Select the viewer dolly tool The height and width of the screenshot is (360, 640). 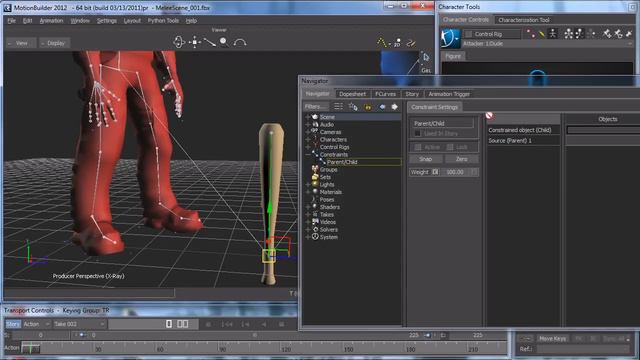pyautogui.click(x=210, y=42)
